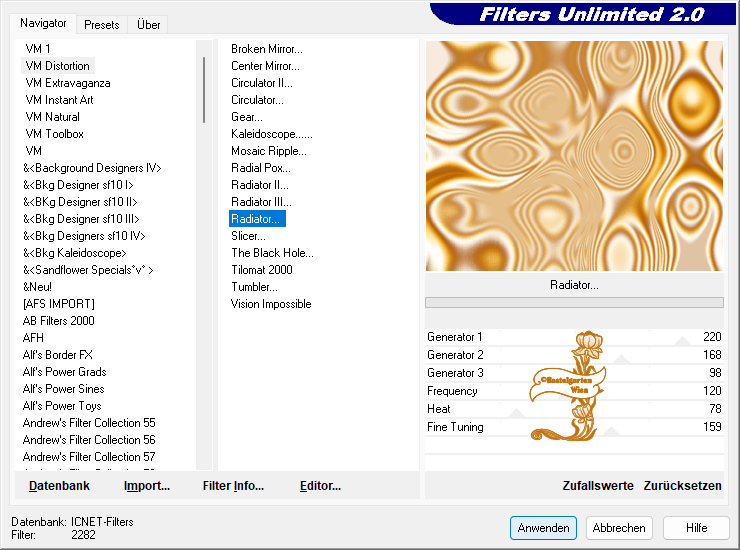This screenshot has height=550, width=740.
Task: Choose the Kaleidoscope...... filter
Action: click(272, 134)
